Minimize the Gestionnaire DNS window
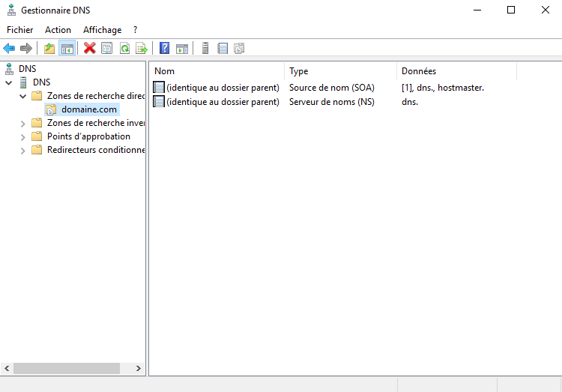 (477, 10)
